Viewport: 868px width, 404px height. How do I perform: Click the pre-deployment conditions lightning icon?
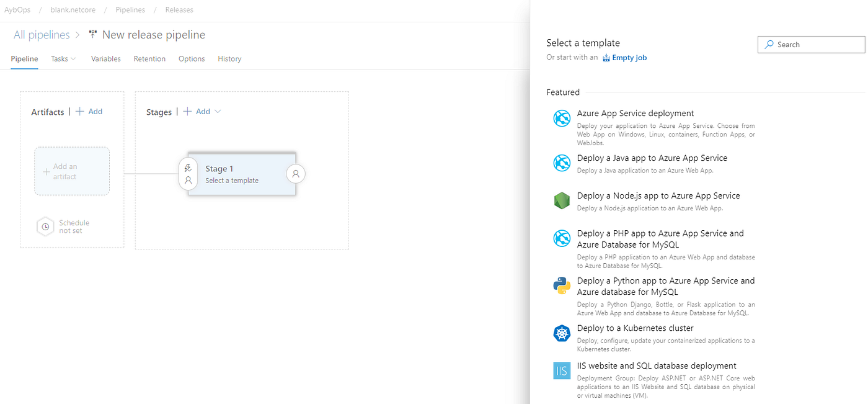pyautogui.click(x=188, y=166)
